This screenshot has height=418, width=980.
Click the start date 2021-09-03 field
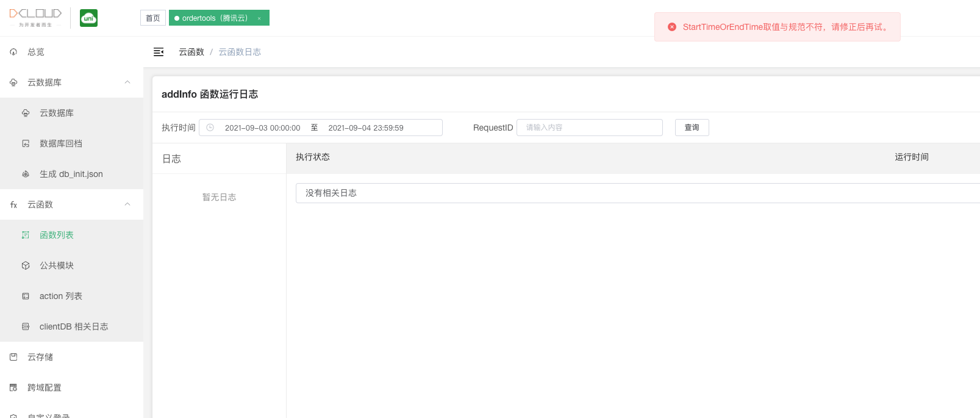(262, 128)
